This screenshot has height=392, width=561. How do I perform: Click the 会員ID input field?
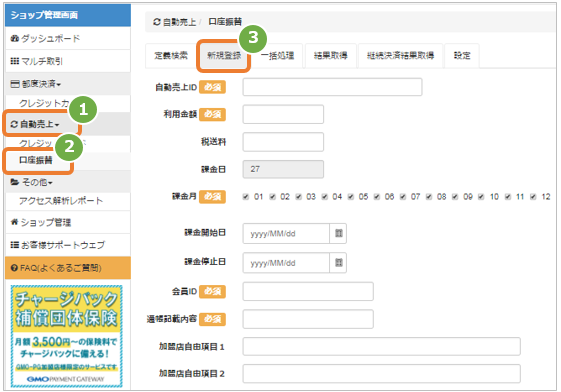308,291
